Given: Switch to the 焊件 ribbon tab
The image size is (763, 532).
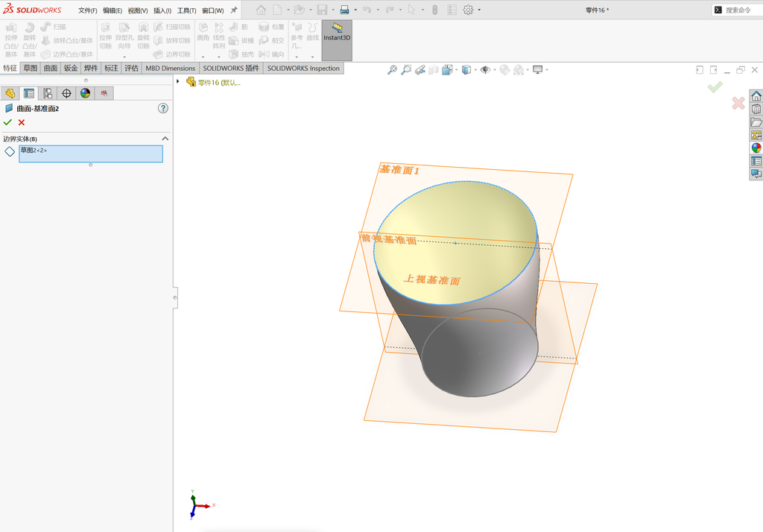Looking at the screenshot, I should 90,68.
